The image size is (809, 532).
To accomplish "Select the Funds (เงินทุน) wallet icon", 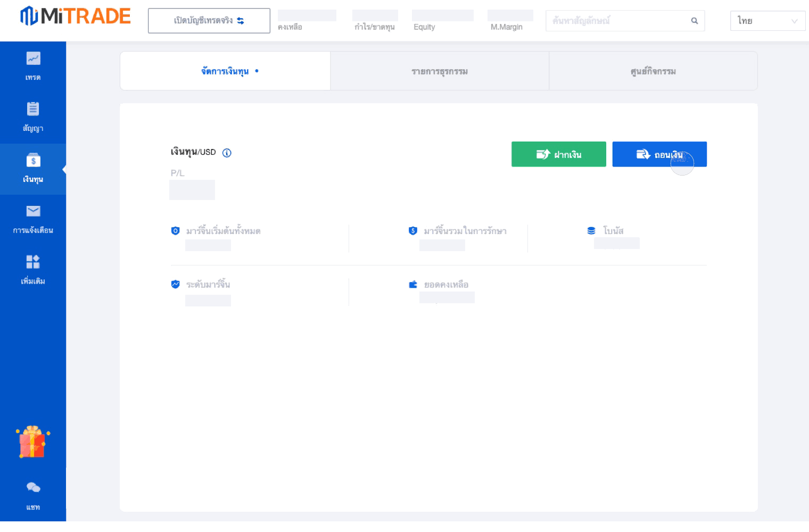I will (x=33, y=160).
